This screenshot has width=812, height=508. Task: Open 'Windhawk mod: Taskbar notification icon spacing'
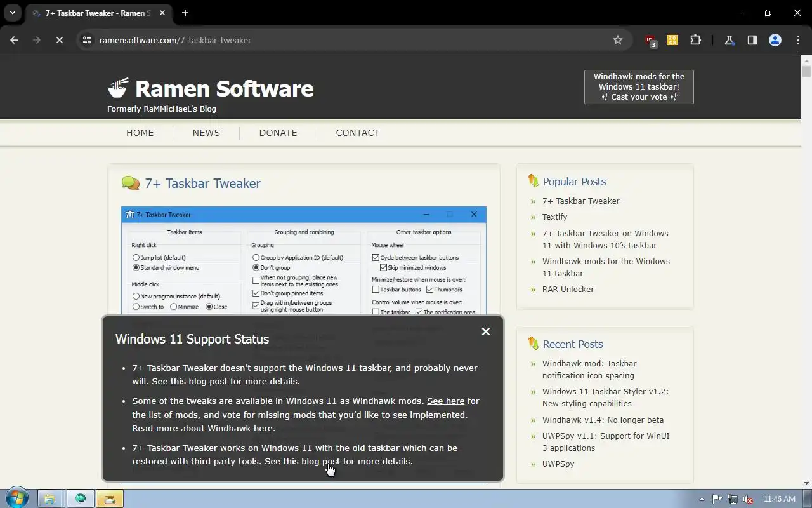pyautogui.click(x=589, y=370)
